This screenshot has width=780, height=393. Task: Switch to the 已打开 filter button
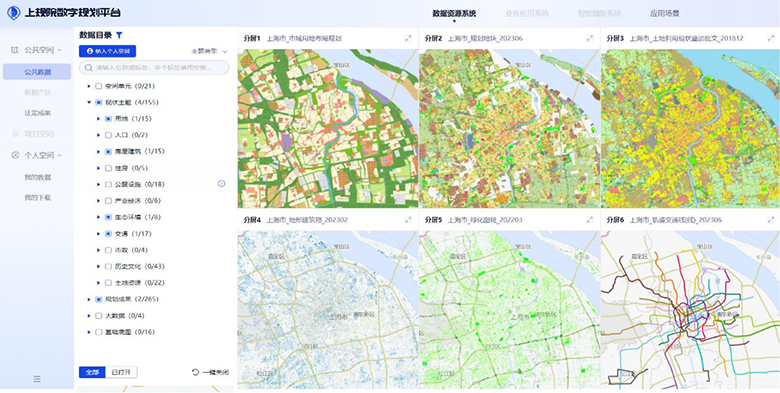pos(121,372)
